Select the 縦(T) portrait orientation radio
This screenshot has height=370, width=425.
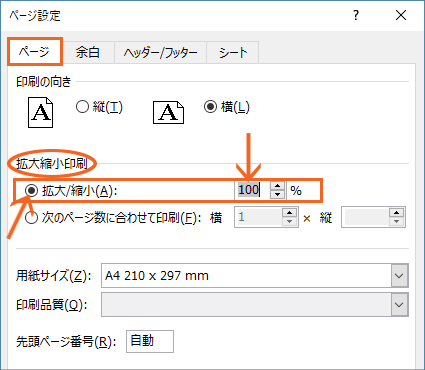(x=82, y=107)
